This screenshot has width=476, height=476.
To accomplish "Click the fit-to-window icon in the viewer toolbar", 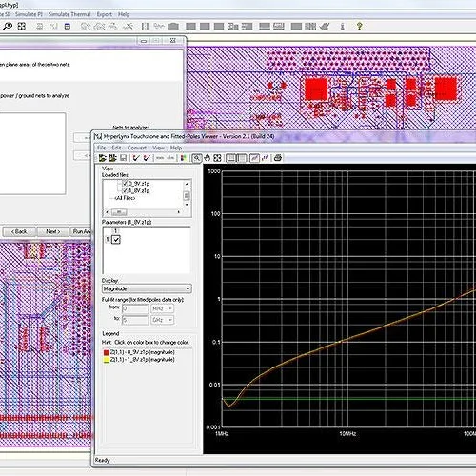I will click(217, 158).
